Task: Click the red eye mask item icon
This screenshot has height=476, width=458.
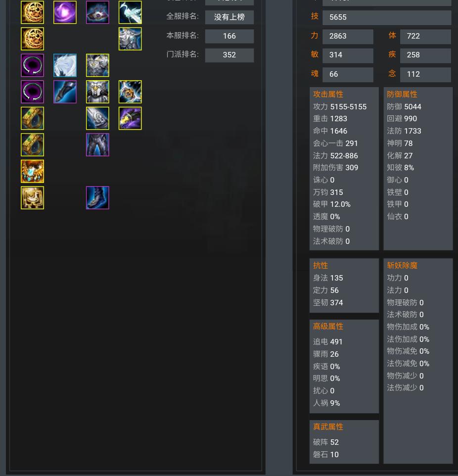Action: click(97, 12)
